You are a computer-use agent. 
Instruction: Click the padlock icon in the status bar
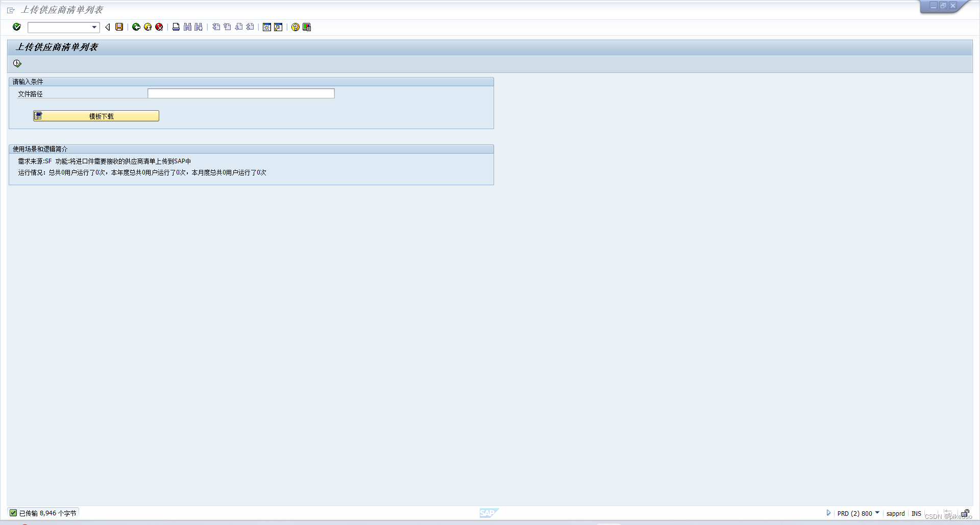click(x=965, y=513)
